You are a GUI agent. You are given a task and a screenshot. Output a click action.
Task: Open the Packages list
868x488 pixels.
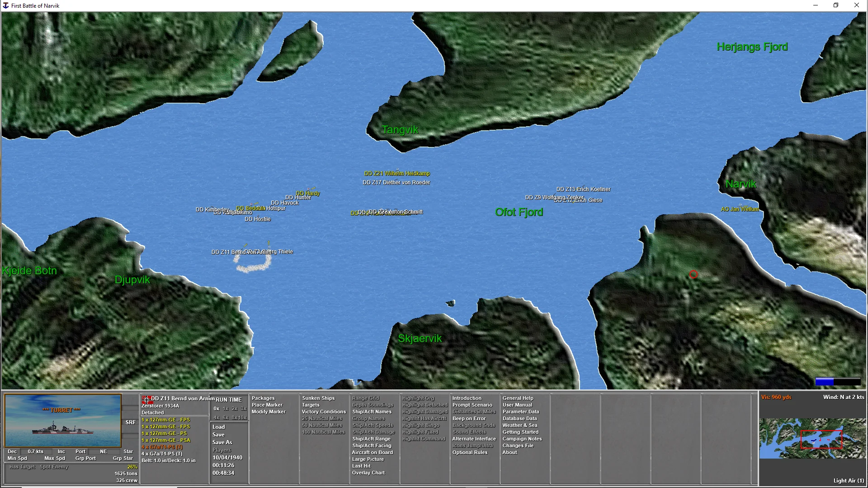point(263,398)
